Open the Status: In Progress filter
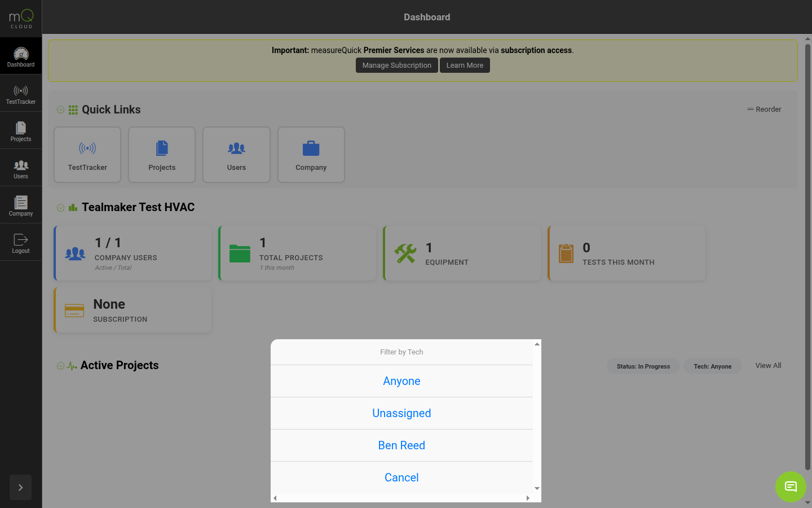Image resolution: width=812 pixels, height=508 pixels. pyautogui.click(x=643, y=366)
